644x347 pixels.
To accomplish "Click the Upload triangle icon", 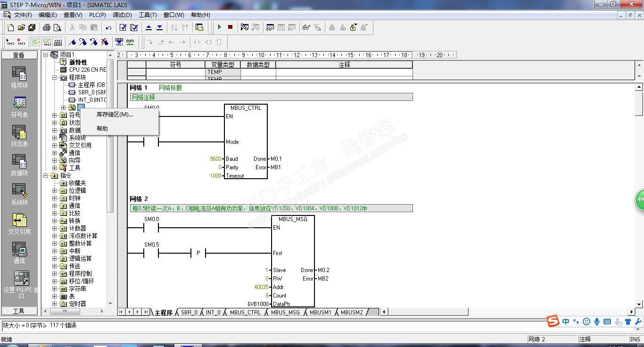I will (x=149, y=27).
